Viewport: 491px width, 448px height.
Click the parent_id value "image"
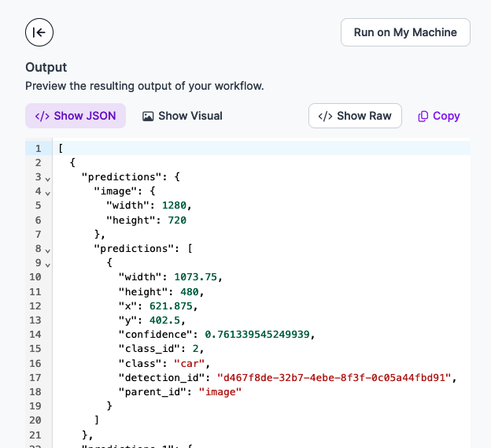[x=219, y=391]
